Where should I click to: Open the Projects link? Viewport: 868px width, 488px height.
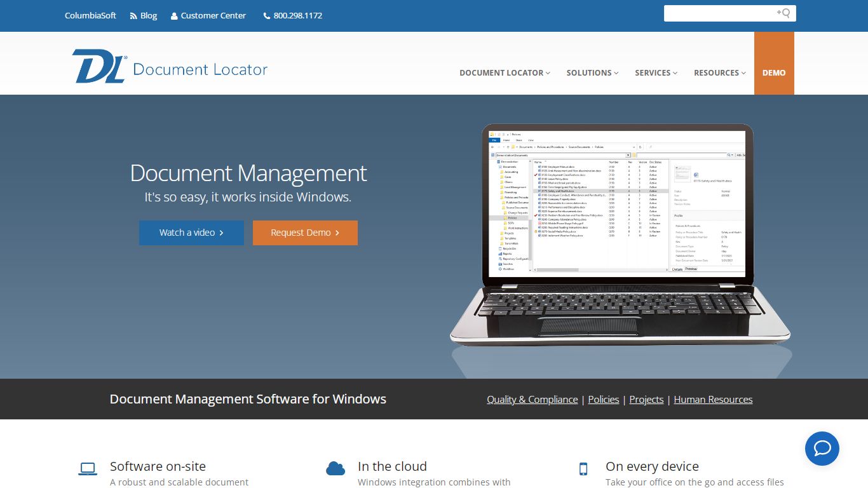[646, 399]
